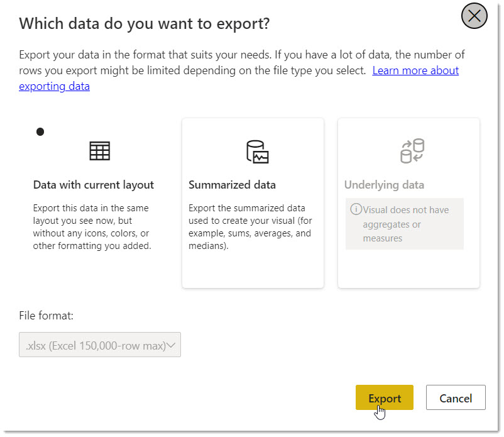Click the info icon beside Visual does not have
The image size is (504, 437).
pos(356,209)
